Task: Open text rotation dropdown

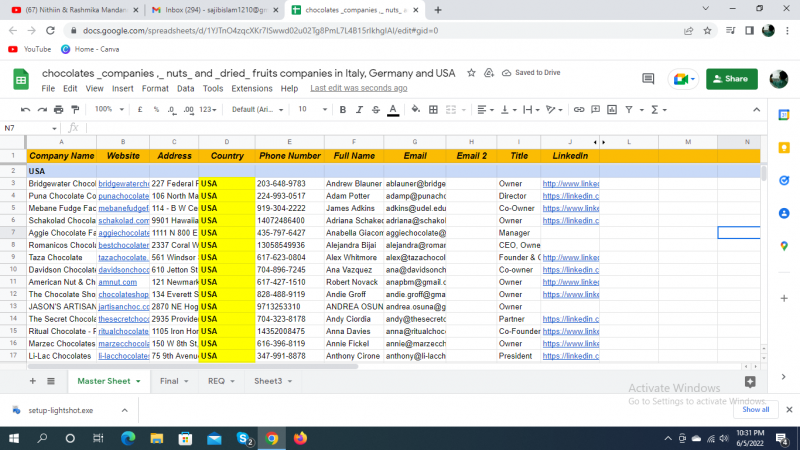Action: click(554, 110)
